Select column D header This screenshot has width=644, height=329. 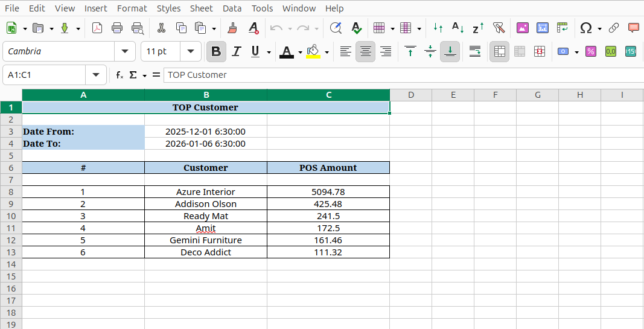point(410,95)
